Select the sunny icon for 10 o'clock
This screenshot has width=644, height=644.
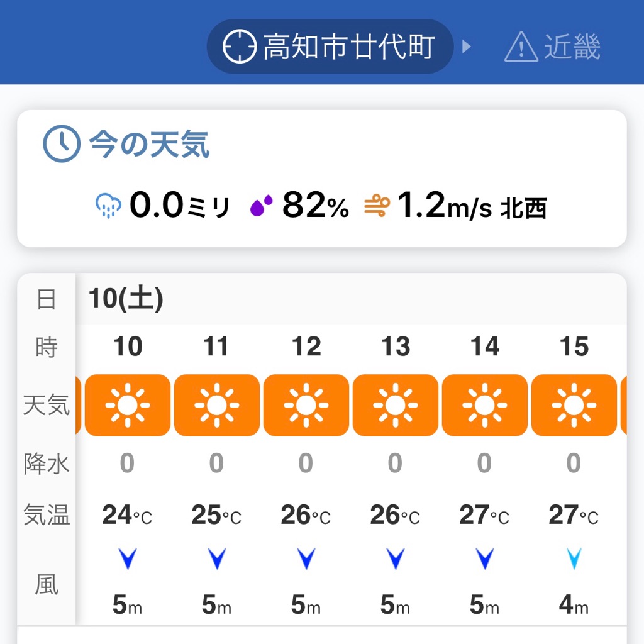(x=128, y=405)
